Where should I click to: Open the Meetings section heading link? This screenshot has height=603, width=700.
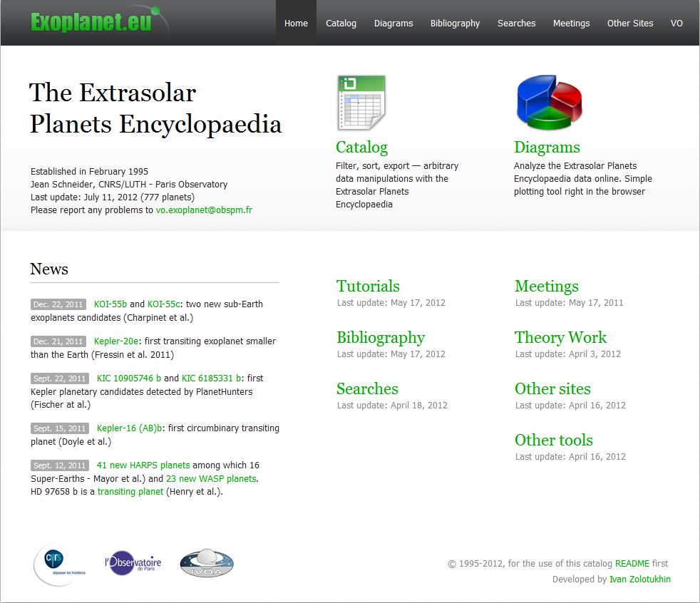point(547,286)
